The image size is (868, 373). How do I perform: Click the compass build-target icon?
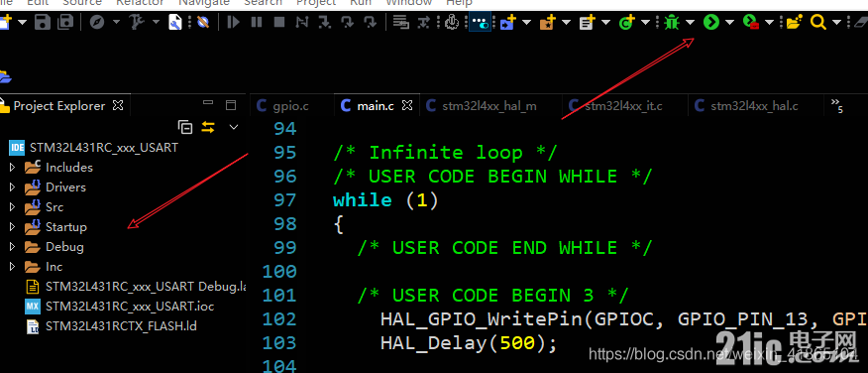click(x=97, y=22)
